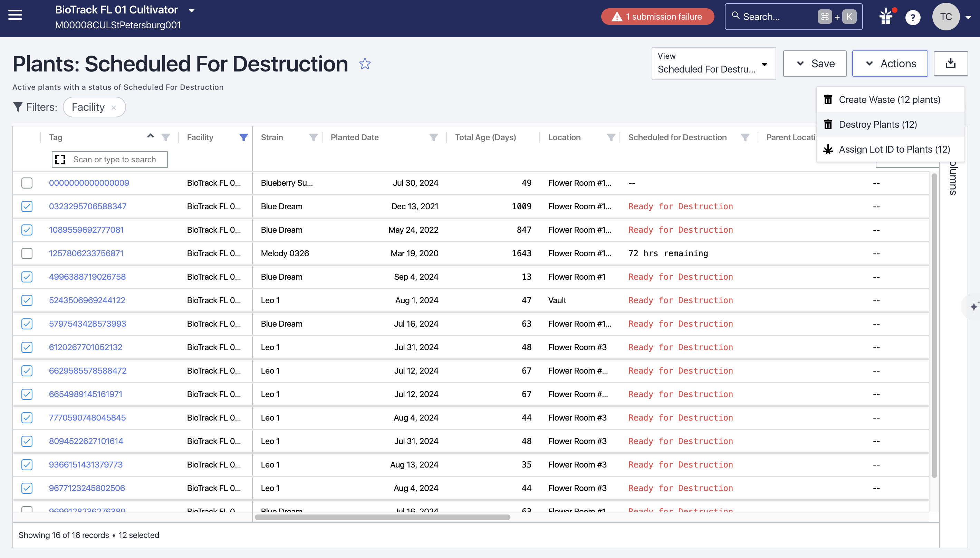Click the trash icon beside Create Waste
Image resolution: width=980 pixels, height=558 pixels.
[x=828, y=100]
